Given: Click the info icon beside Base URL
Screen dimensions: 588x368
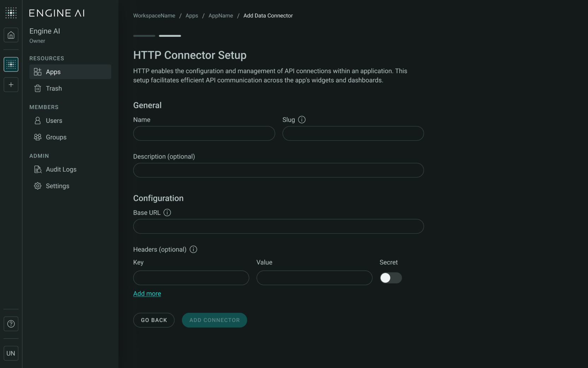Looking at the screenshot, I should point(167,213).
